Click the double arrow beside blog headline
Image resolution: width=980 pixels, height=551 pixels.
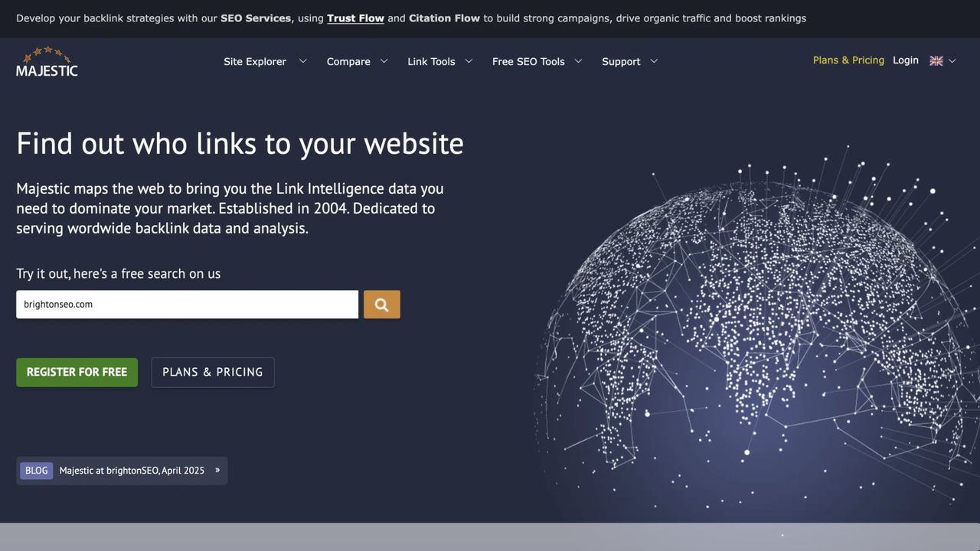point(217,470)
